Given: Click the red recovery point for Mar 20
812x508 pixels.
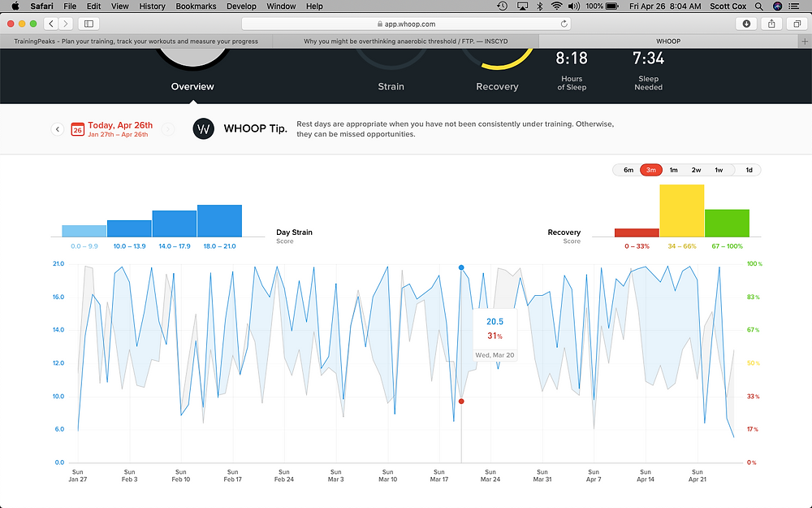Looking at the screenshot, I should tap(461, 402).
